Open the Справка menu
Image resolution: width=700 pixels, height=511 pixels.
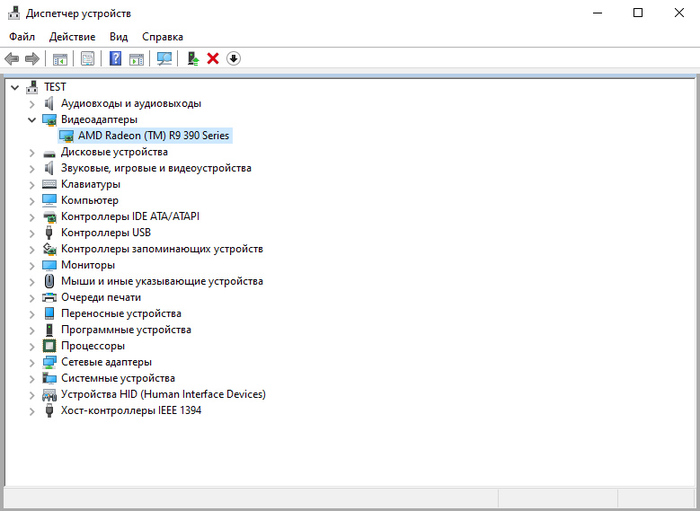click(162, 36)
